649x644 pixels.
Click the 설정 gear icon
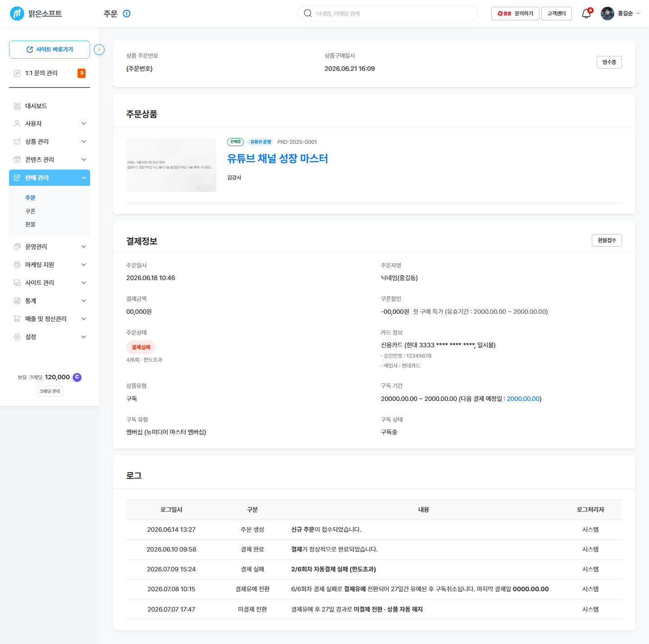(17, 337)
